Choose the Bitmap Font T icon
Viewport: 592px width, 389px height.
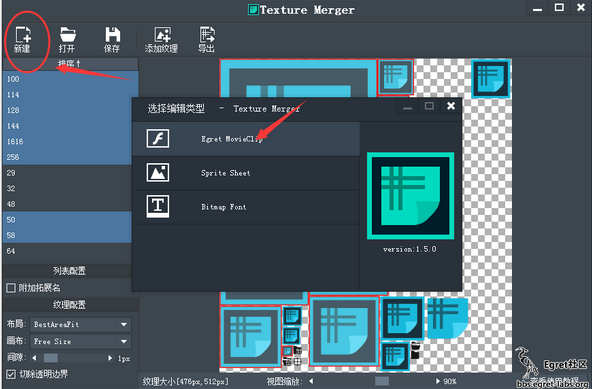click(158, 206)
